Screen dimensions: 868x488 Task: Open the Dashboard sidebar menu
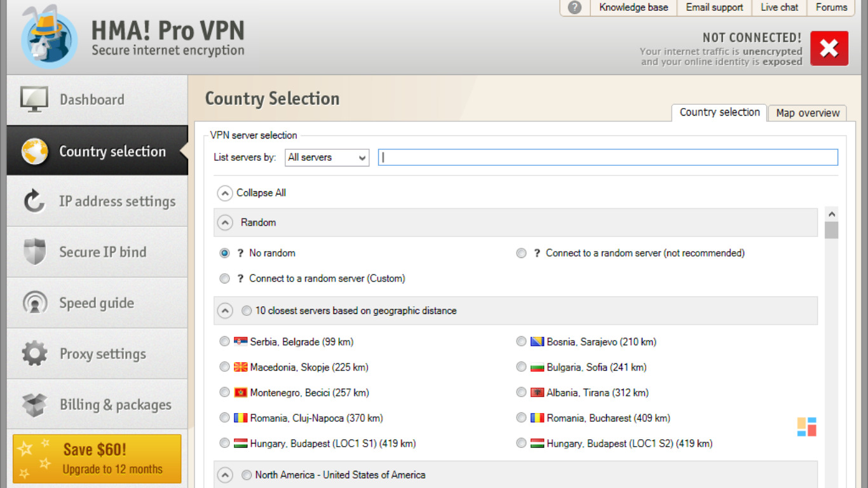(97, 100)
